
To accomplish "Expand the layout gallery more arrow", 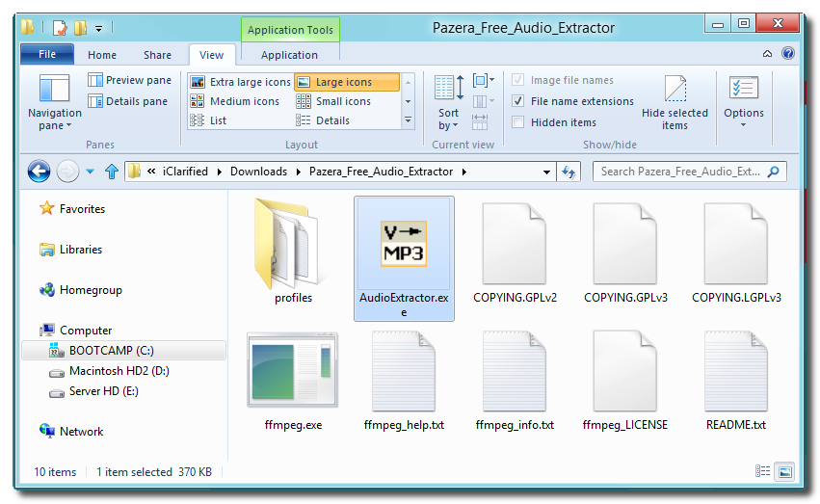I will pyautogui.click(x=408, y=120).
